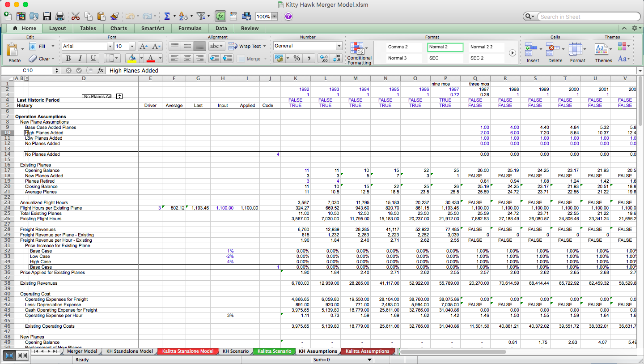Open the Insert Function (fx) tool
This screenshot has width=644, height=364.
point(220,16)
